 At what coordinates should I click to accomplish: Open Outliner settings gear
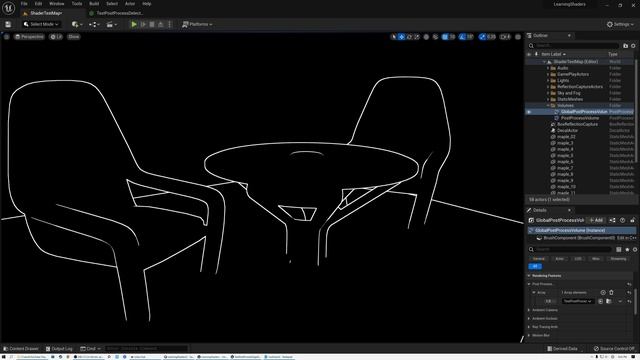click(x=633, y=46)
